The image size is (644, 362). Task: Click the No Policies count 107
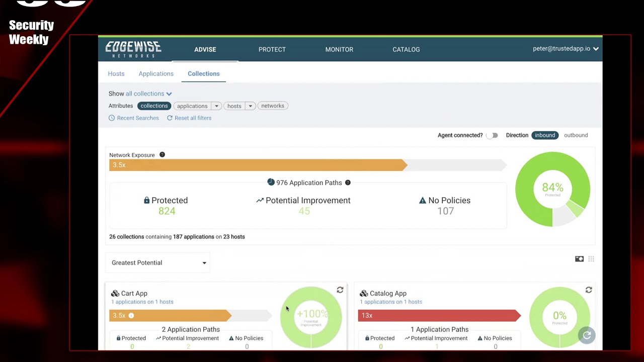(x=446, y=211)
